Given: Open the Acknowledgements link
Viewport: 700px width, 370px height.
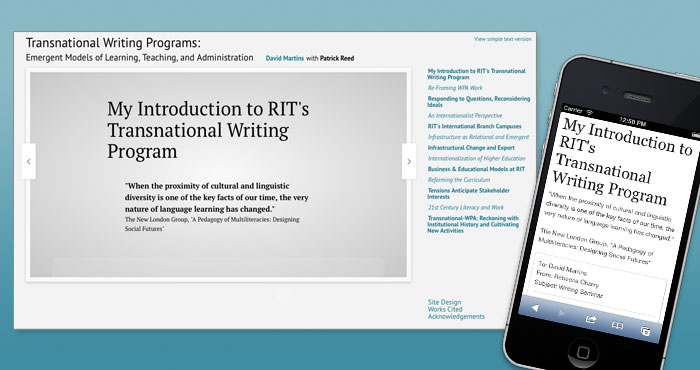Looking at the screenshot, I should [456, 316].
